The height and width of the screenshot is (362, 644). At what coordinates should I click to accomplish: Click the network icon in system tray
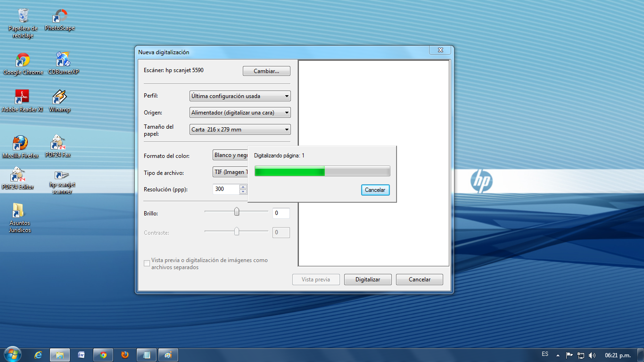click(x=581, y=355)
